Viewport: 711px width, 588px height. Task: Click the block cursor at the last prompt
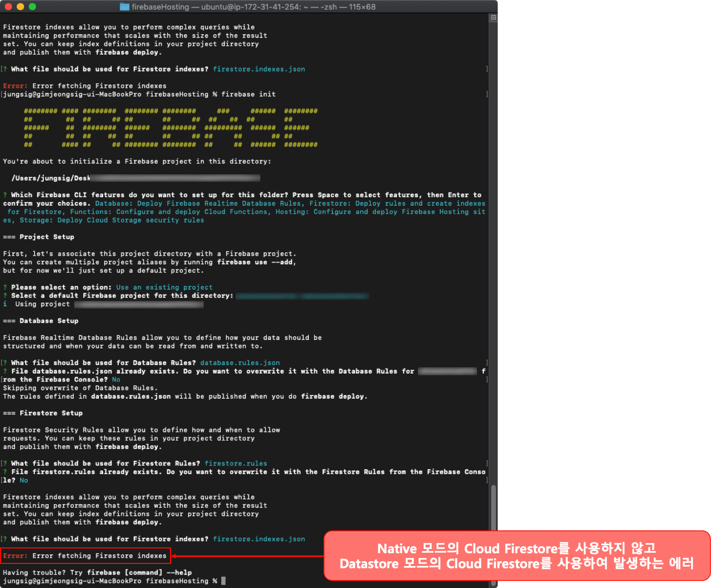pyautogui.click(x=223, y=581)
